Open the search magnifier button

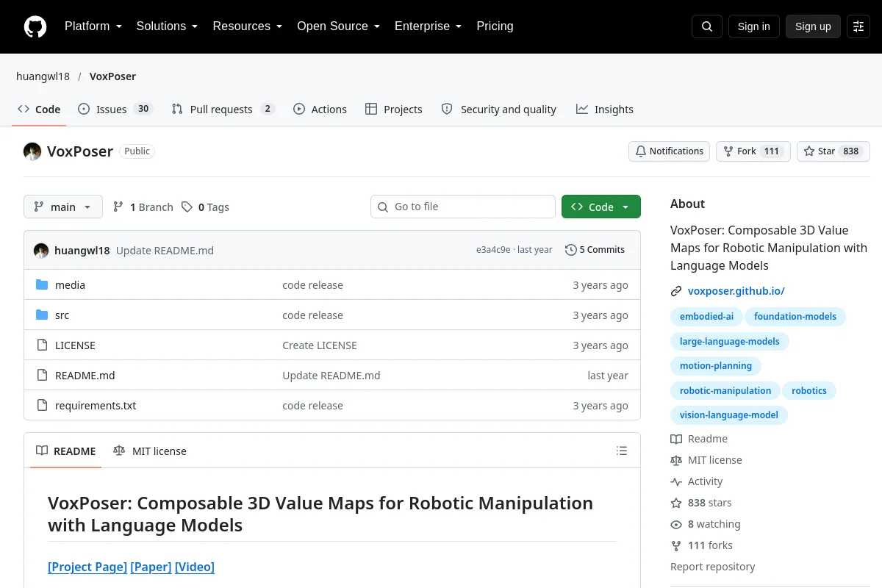click(x=707, y=26)
